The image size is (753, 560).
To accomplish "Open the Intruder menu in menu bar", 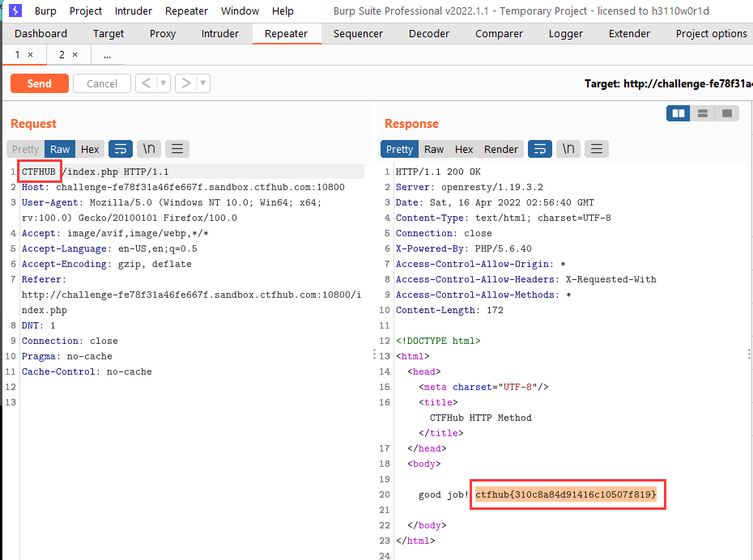I will (x=133, y=11).
